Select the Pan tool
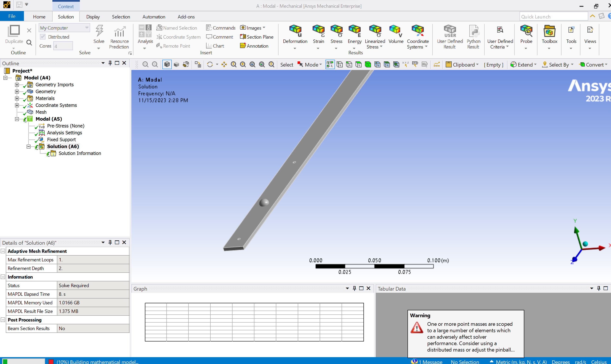The width and height of the screenshot is (611, 364). [x=224, y=65]
